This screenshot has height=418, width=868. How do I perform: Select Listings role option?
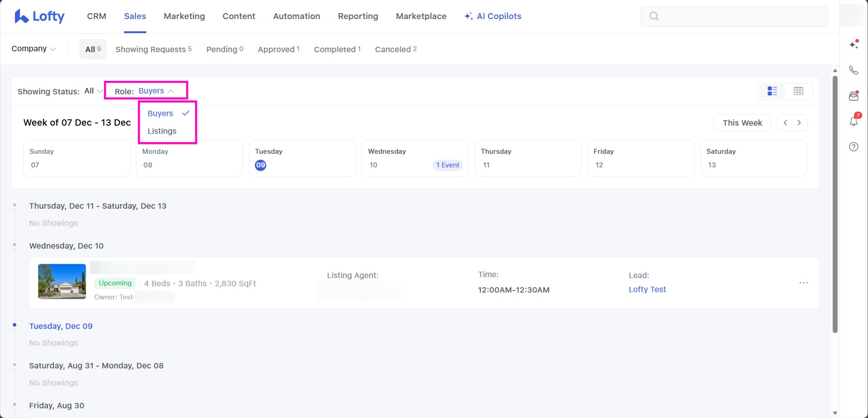[x=162, y=131]
